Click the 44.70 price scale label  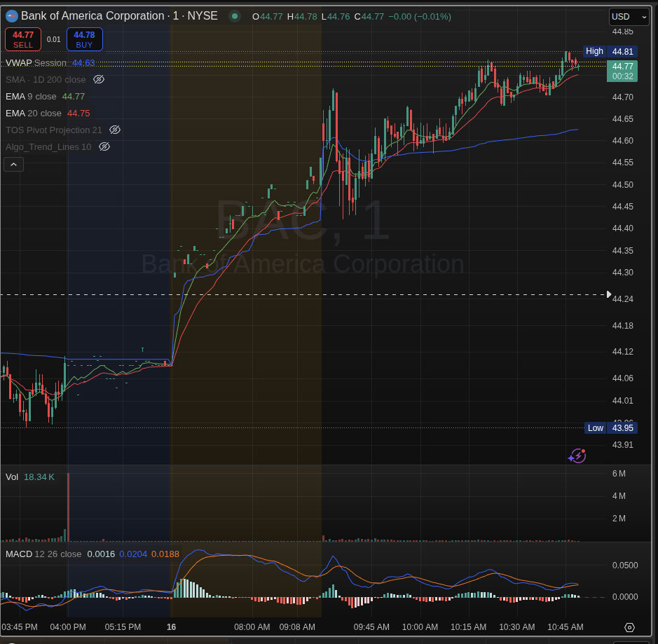623,97
